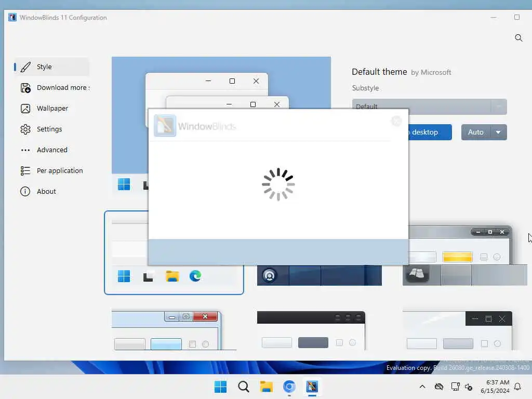This screenshot has height=399, width=532.
Task: Click the Download more icon
Action: (25, 88)
